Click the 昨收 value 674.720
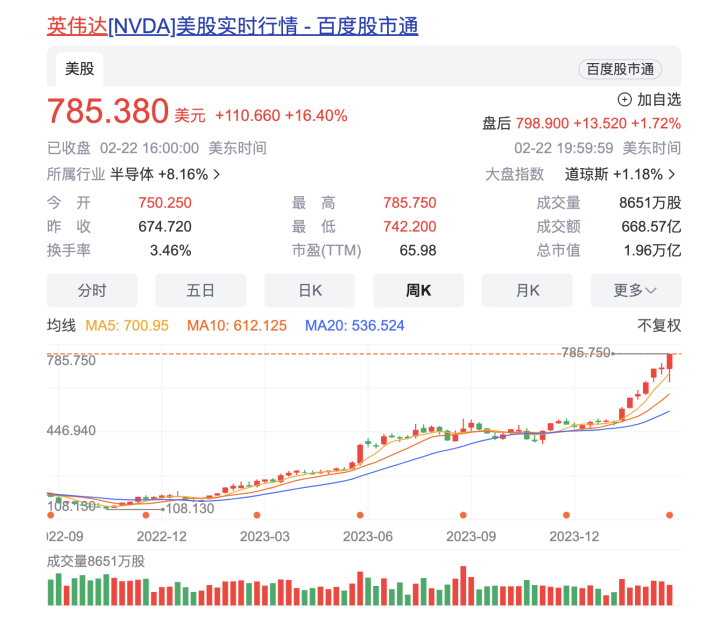 tap(165, 227)
